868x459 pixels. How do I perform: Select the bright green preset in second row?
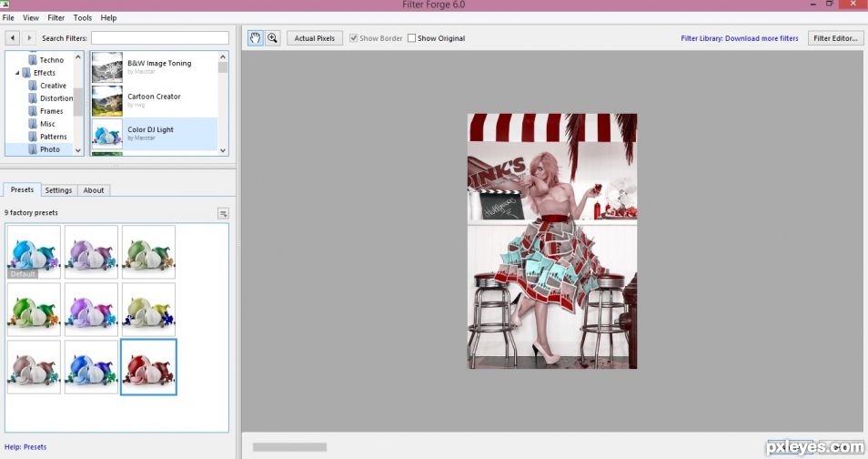click(x=34, y=310)
